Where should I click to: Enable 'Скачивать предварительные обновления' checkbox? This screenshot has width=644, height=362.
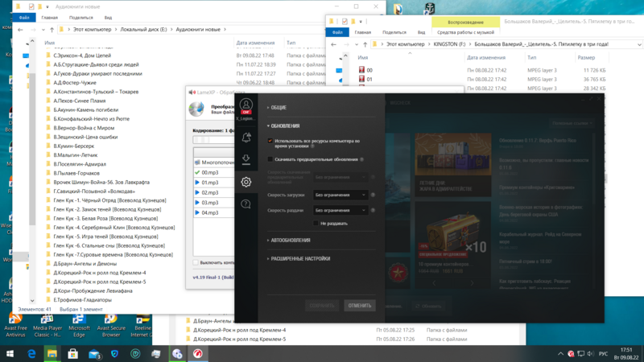coord(270,159)
